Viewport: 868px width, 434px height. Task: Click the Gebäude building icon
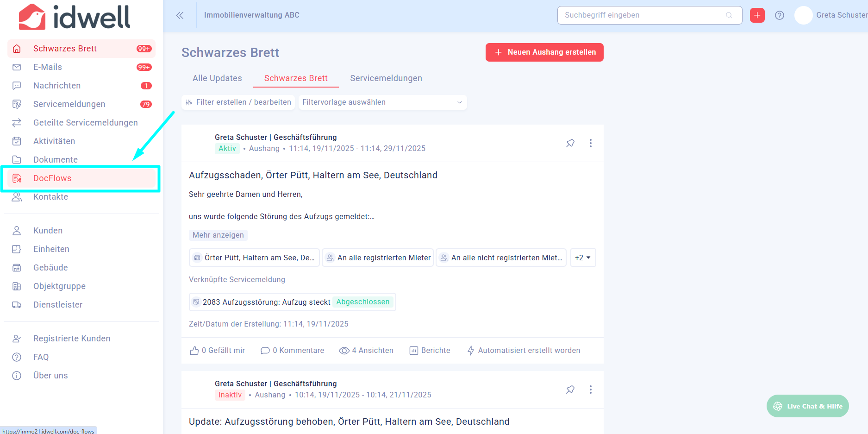coord(17,268)
